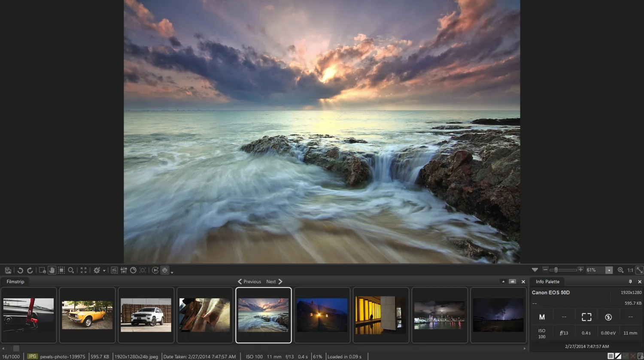The width and height of the screenshot is (644, 360).
Task: Click the zoom lock magnifier icon
Action: click(x=620, y=270)
